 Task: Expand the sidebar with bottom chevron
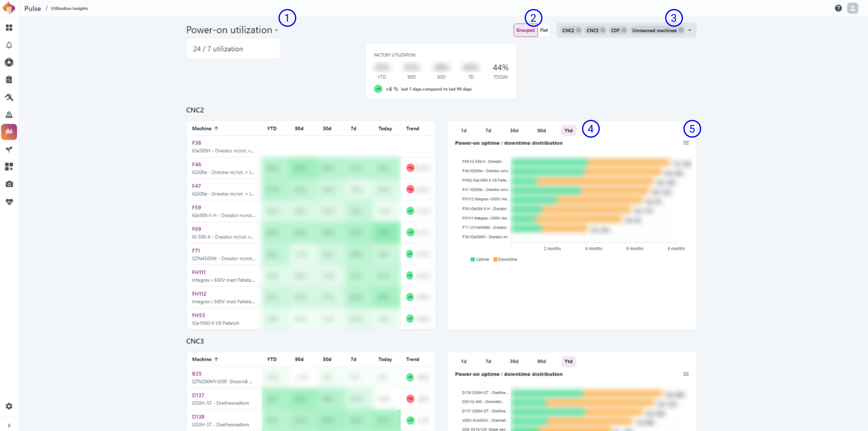[x=9, y=425]
